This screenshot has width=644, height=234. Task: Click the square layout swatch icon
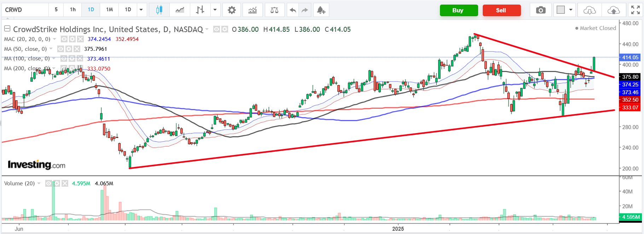click(x=561, y=10)
